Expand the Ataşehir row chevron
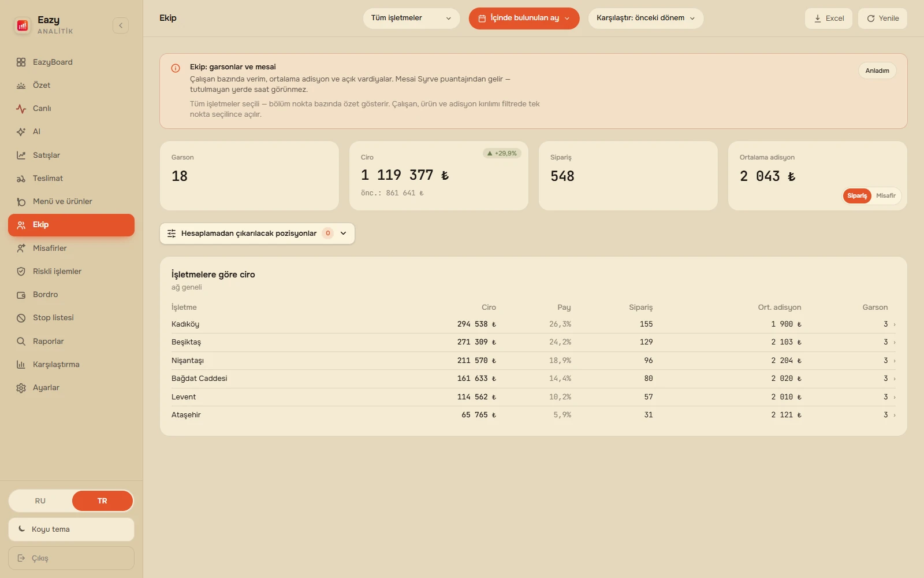This screenshot has width=924, height=578. (x=895, y=416)
